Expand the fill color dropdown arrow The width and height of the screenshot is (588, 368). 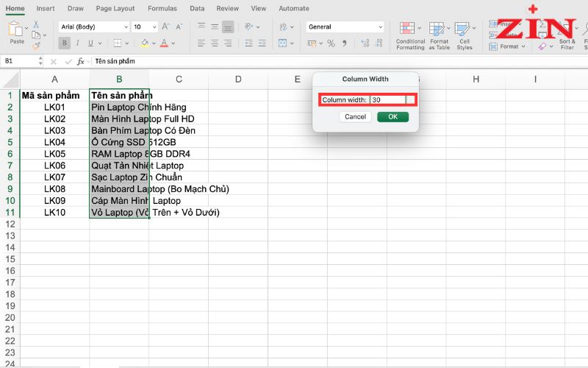coord(154,43)
